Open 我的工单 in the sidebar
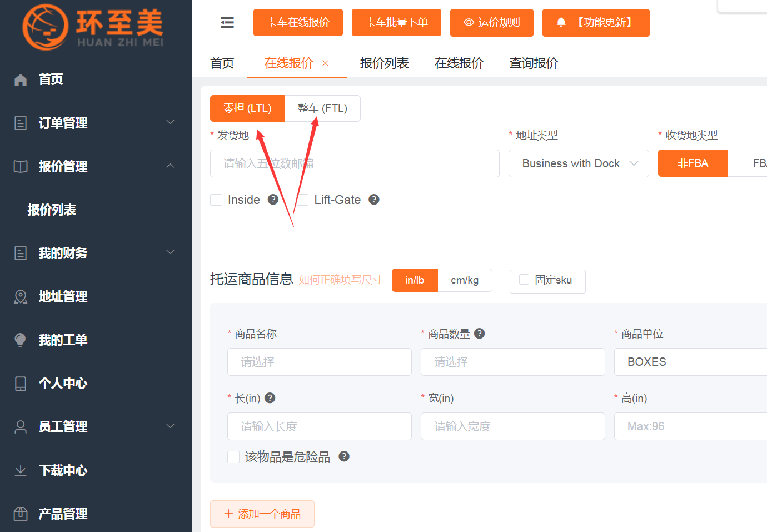 96,340
